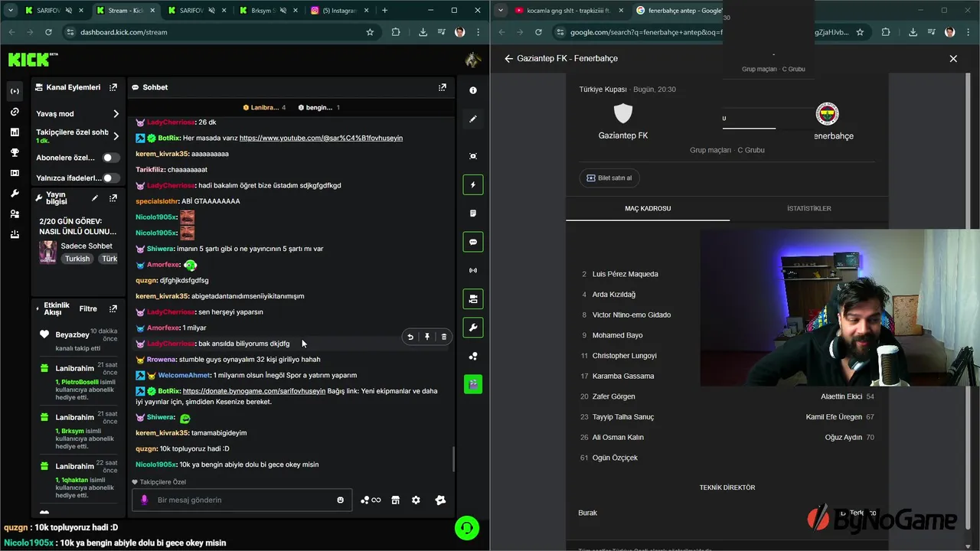
Task: Bookmark the Kick page with star icon
Action: [x=370, y=32]
